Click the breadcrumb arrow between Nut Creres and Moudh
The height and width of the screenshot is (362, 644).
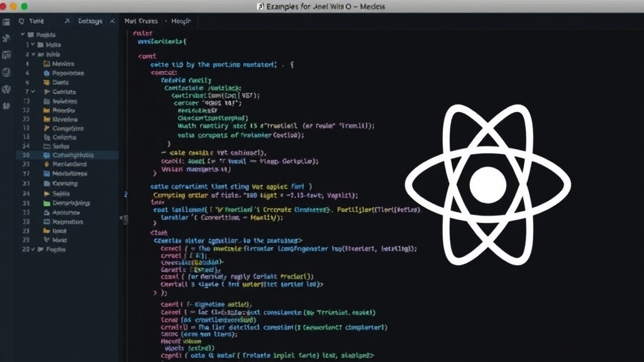[x=166, y=21]
